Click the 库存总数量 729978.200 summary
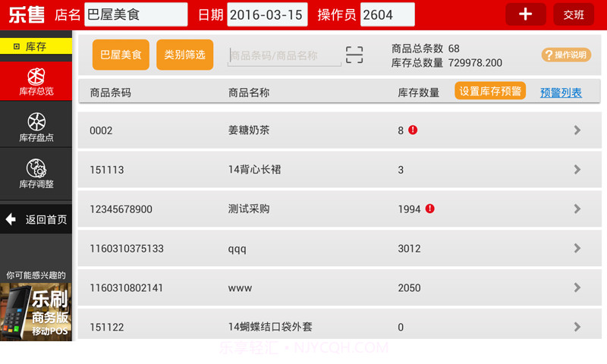Image resolution: width=607 pixels, height=364 pixels. pos(447,63)
